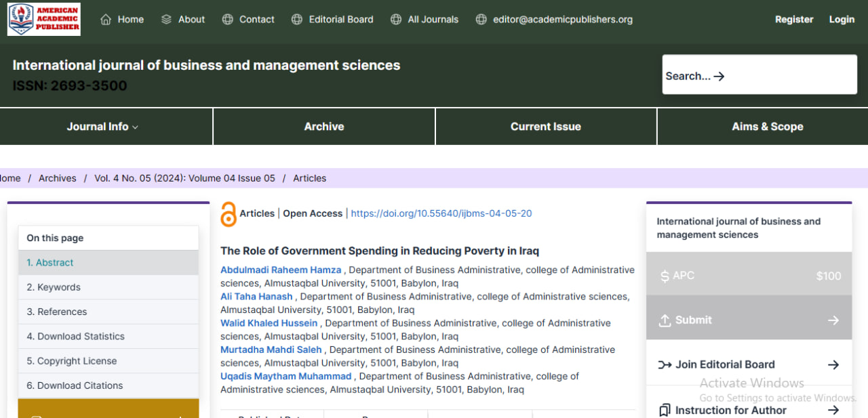Click the globe icon beside All Journals
Image resolution: width=868 pixels, height=418 pixels.
[396, 20]
